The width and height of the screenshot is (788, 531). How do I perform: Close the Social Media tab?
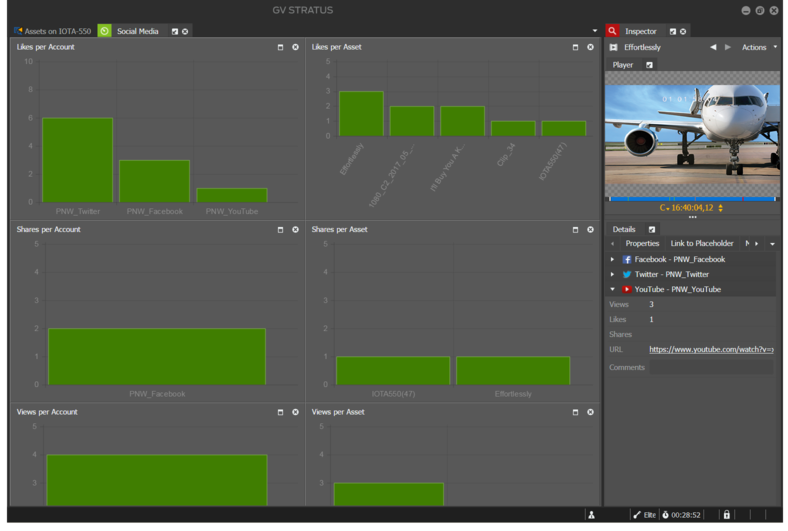click(x=185, y=32)
